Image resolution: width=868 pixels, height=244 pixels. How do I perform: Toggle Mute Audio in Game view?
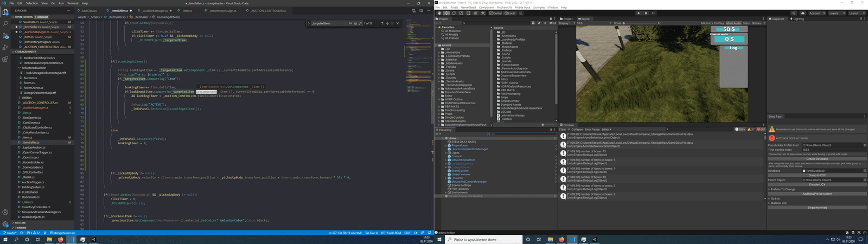pos(733,23)
